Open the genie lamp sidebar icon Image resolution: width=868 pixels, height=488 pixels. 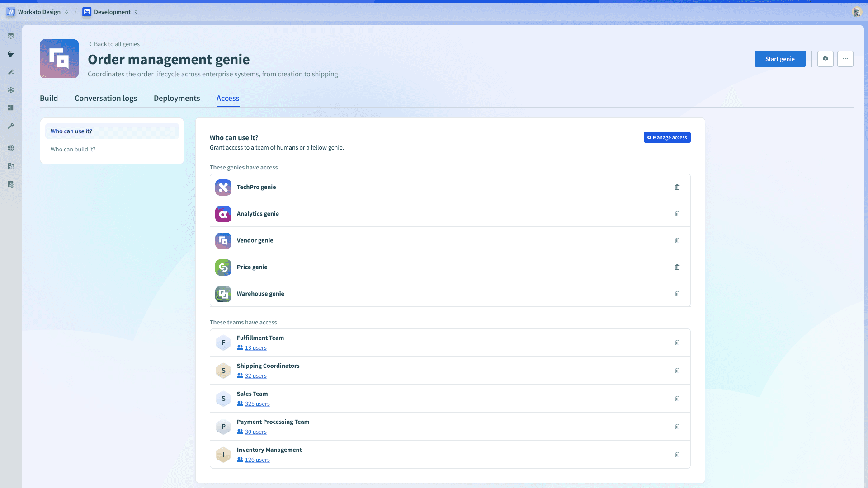(x=11, y=54)
